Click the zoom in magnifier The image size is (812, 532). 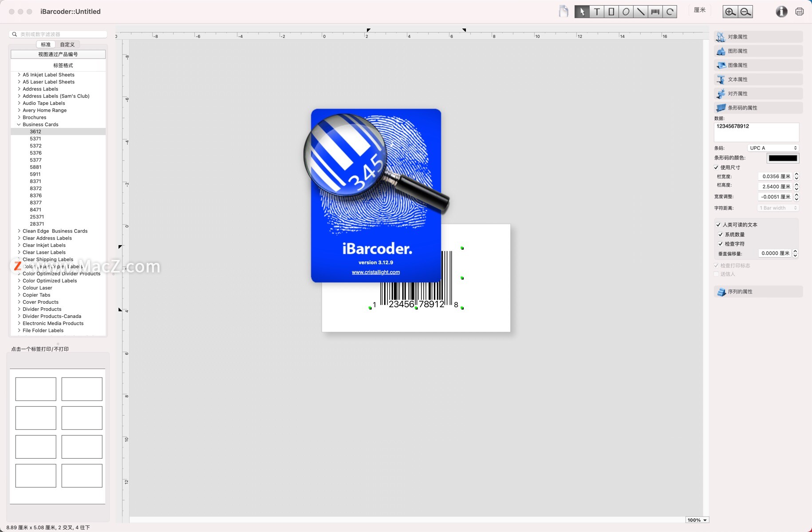pyautogui.click(x=730, y=12)
